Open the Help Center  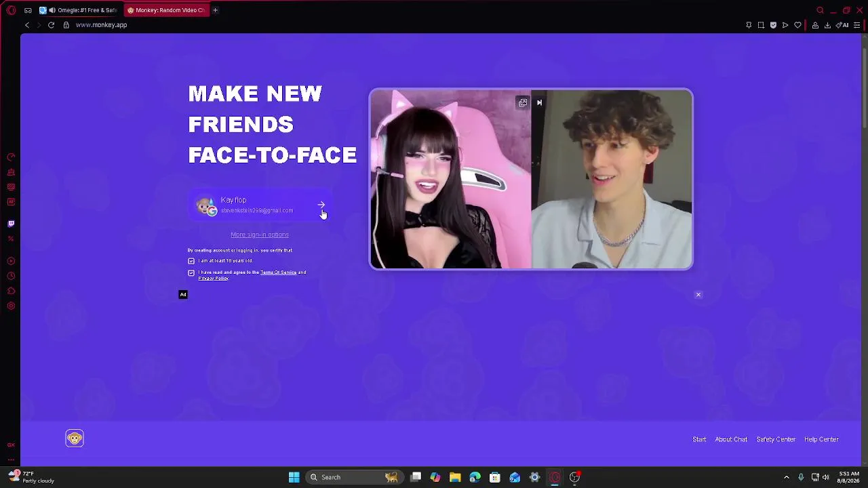click(x=821, y=439)
